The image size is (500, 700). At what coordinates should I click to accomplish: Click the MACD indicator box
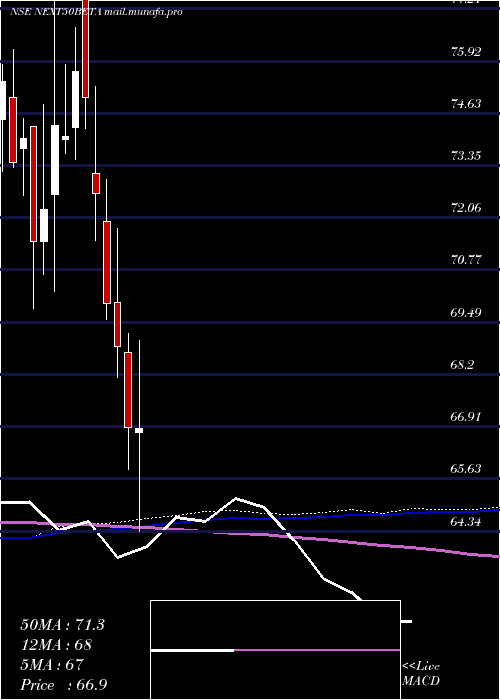275,650
